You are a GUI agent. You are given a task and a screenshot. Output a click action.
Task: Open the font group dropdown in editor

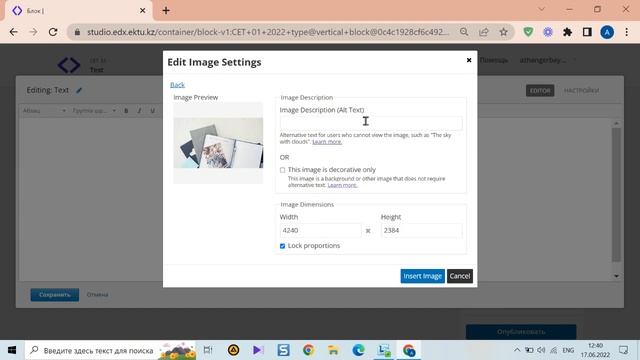[94, 111]
